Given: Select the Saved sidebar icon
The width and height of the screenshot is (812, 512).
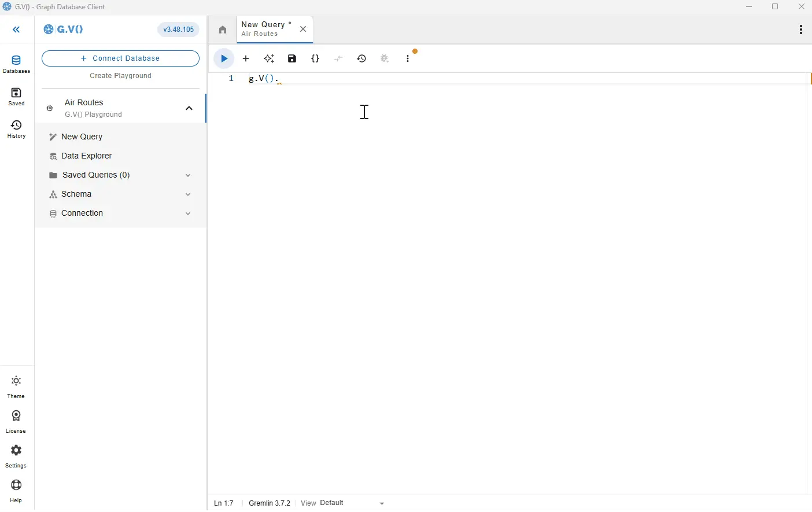Looking at the screenshot, I should point(16,96).
